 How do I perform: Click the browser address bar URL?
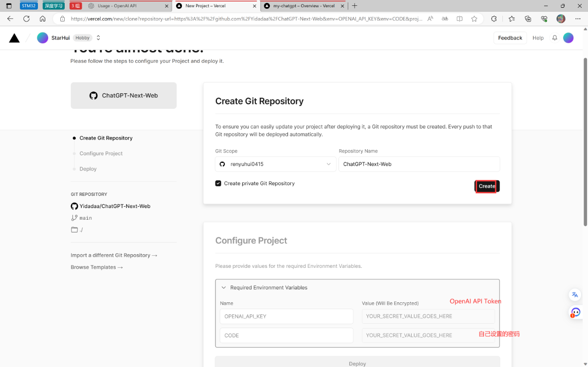pyautogui.click(x=247, y=18)
